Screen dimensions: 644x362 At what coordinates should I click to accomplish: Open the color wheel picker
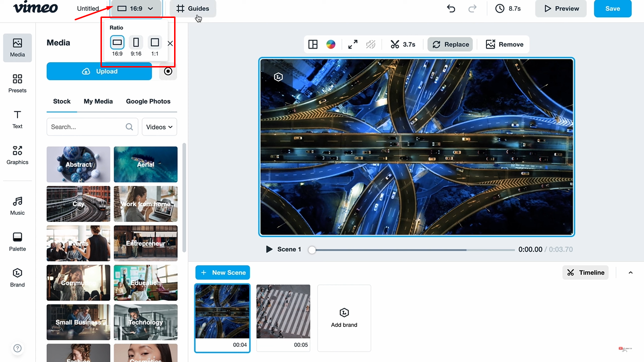331,44
